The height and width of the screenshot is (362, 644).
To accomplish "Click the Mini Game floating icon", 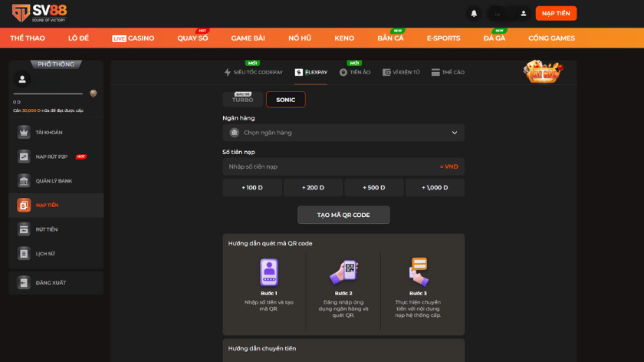I will click(543, 72).
